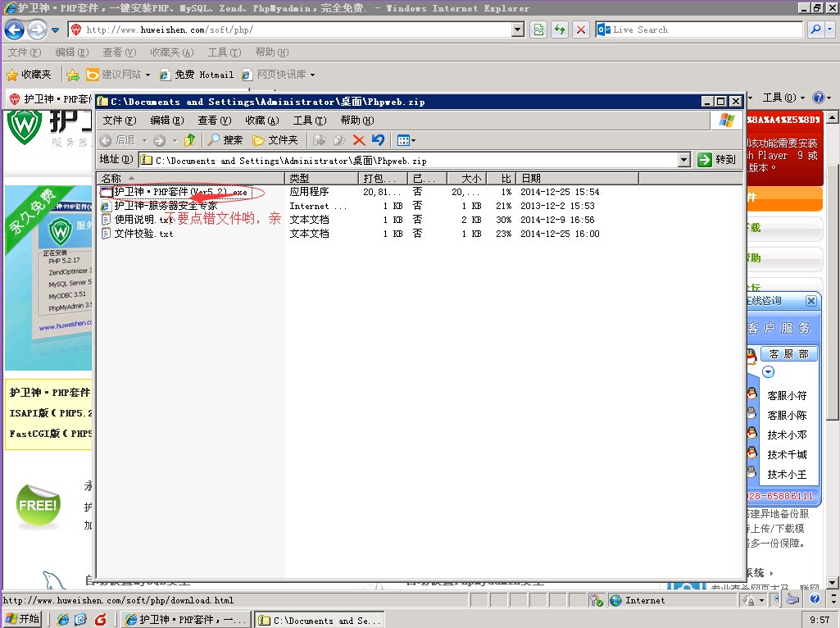Image resolution: width=840 pixels, height=628 pixels.
Task: Sort by the Date column header
Action: pyautogui.click(x=578, y=178)
